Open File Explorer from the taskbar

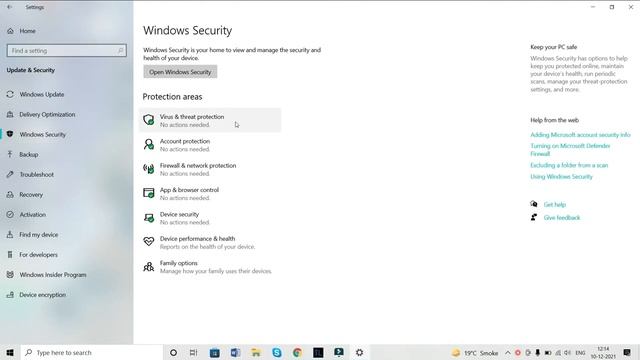tap(256, 352)
